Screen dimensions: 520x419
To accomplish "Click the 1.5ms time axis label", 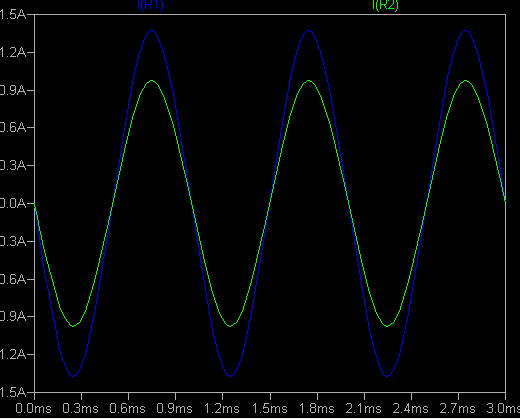I will tap(269, 409).
